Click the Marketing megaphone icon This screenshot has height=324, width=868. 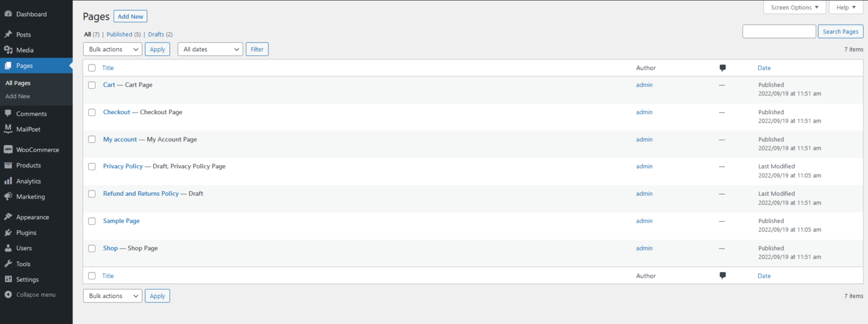8,197
